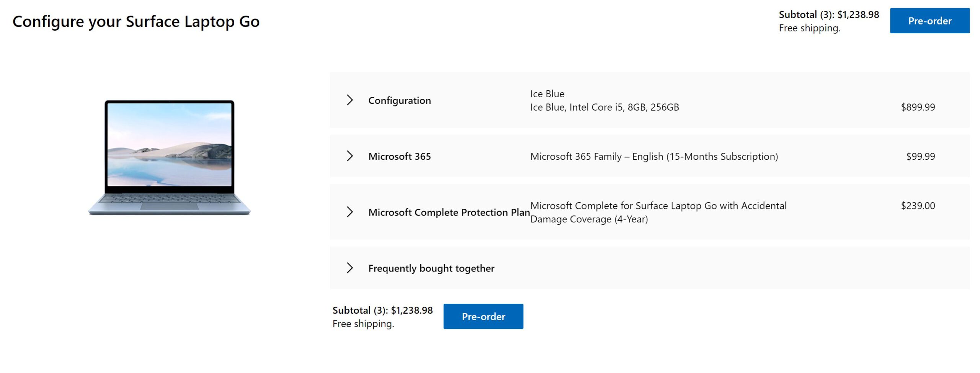Open the Microsoft 365 section label

coord(399,156)
